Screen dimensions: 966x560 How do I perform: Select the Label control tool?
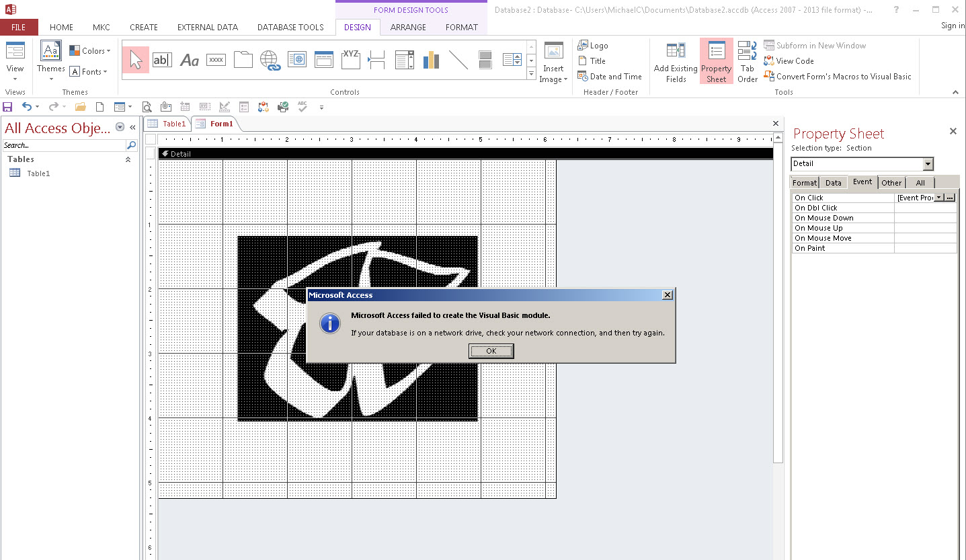coord(189,59)
